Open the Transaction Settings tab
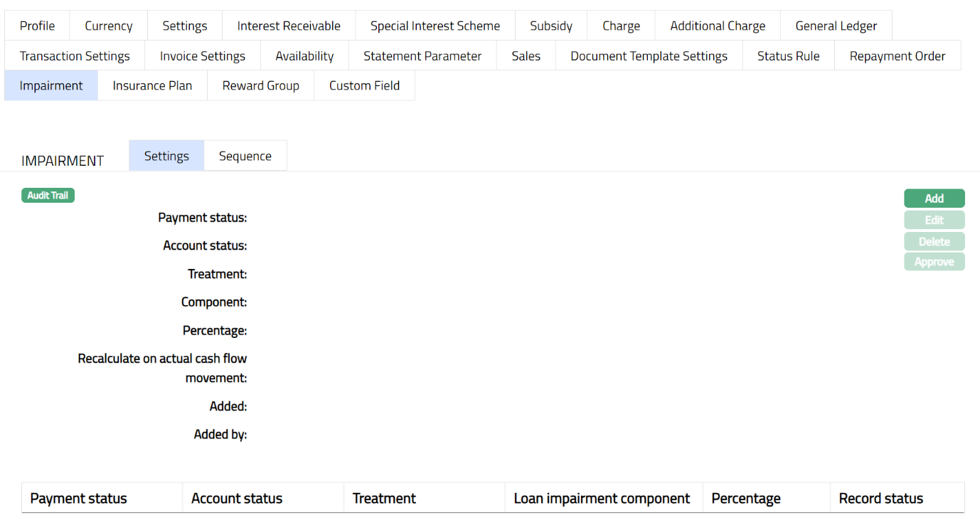980x530 pixels. pyautogui.click(x=75, y=55)
